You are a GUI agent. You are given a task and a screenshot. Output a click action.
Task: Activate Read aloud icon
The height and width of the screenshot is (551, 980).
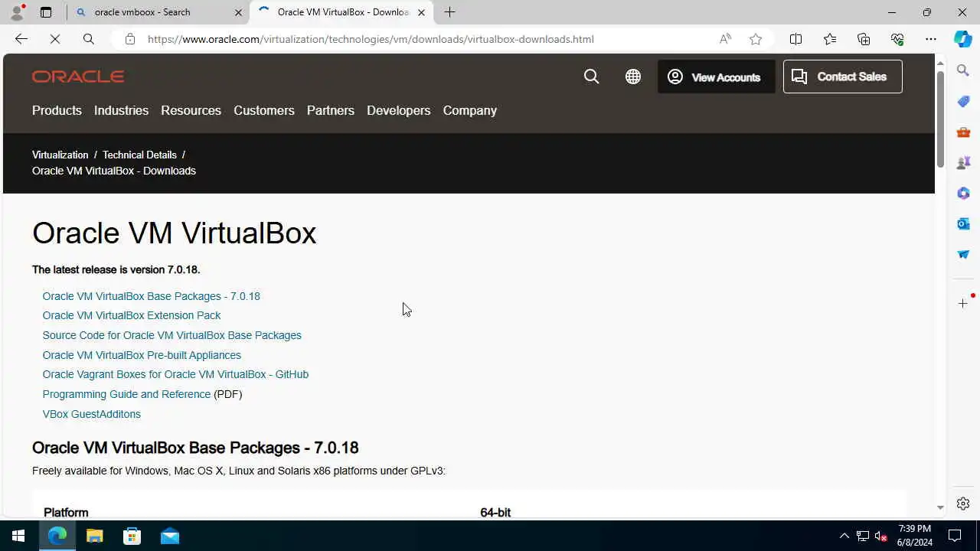coord(725,39)
